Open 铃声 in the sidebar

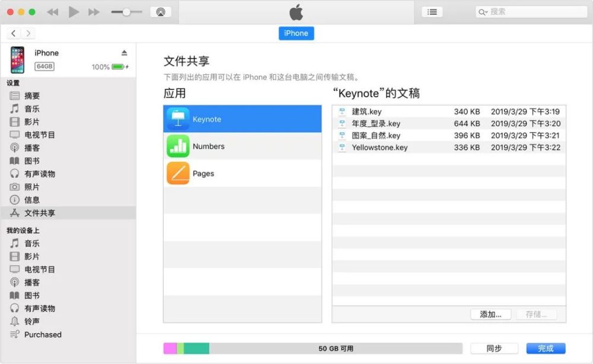tap(68, 321)
